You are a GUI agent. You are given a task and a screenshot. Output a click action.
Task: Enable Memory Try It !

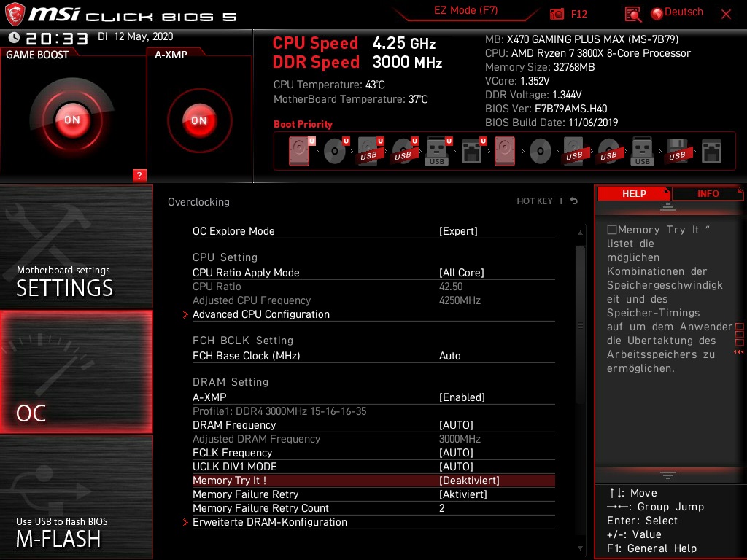pos(468,481)
